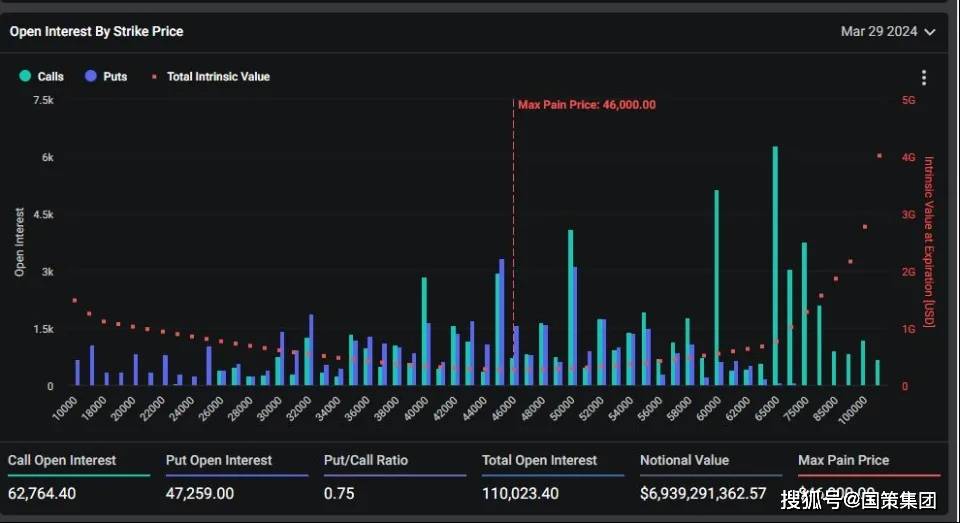Toggle the Total Intrinsic Value legend
Image resolution: width=960 pixels, height=523 pixels.
pos(211,77)
